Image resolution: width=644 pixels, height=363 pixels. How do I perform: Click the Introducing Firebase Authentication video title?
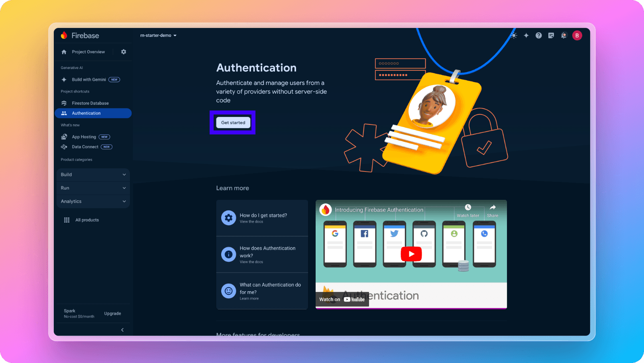(x=379, y=210)
